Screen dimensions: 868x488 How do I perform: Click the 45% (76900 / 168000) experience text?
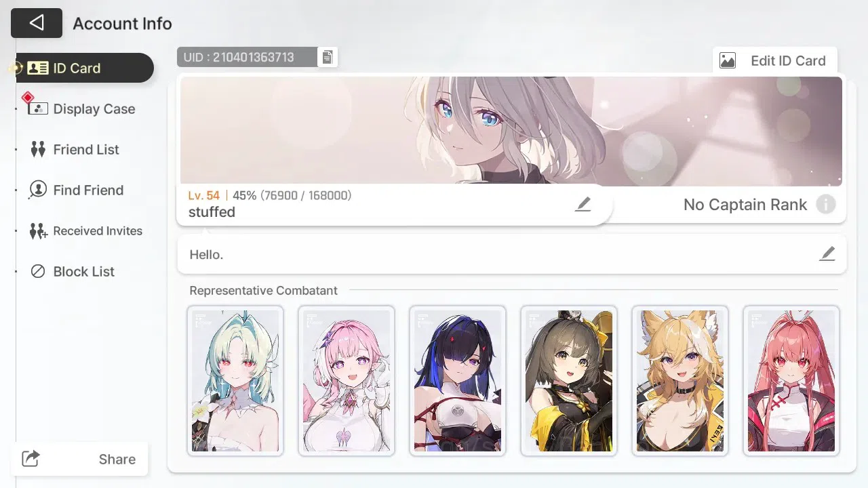pos(292,195)
